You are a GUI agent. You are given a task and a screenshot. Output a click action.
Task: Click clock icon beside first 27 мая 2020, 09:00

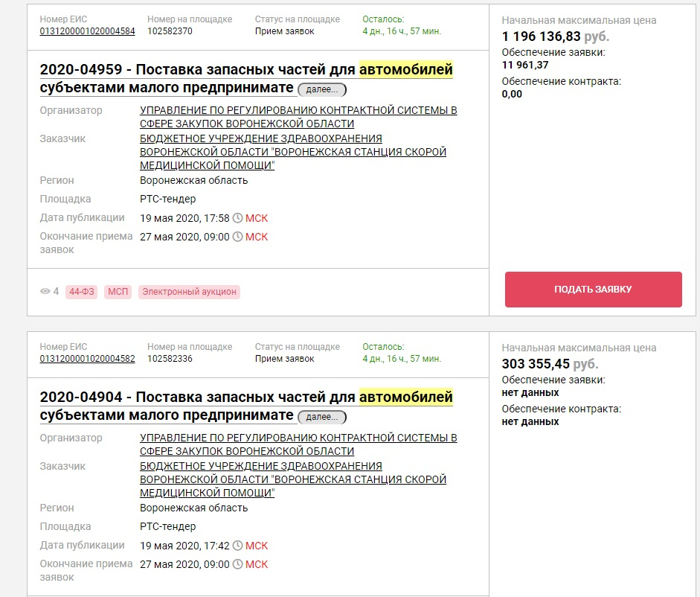point(238,237)
